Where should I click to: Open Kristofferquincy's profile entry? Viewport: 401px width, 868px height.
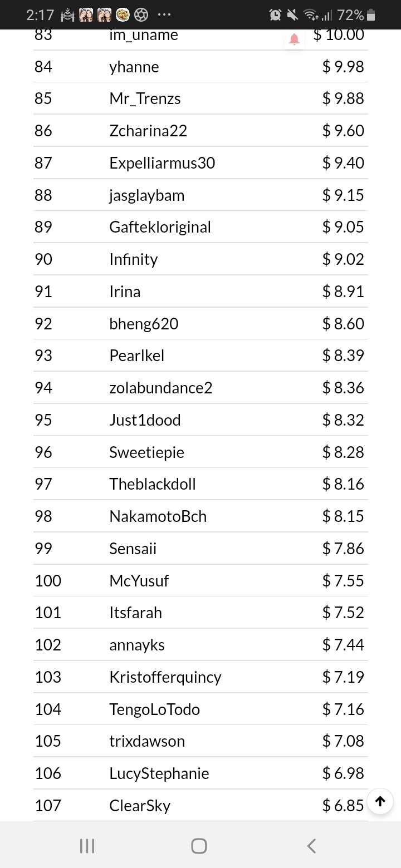click(x=165, y=677)
